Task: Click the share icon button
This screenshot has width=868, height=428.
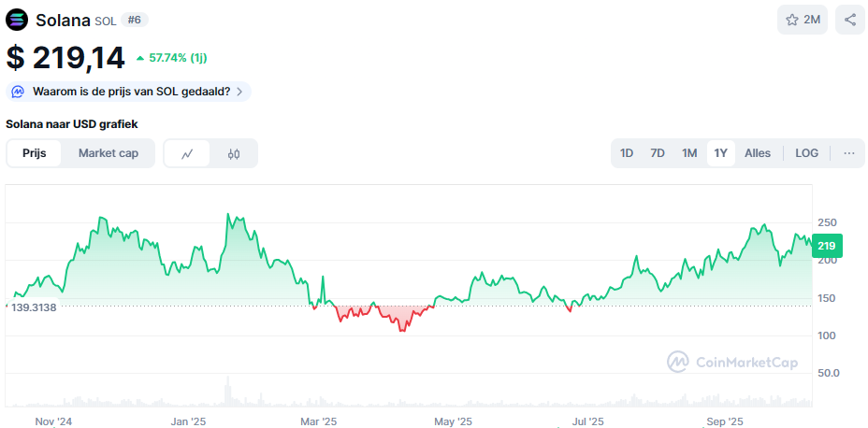Action: point(849,20)
